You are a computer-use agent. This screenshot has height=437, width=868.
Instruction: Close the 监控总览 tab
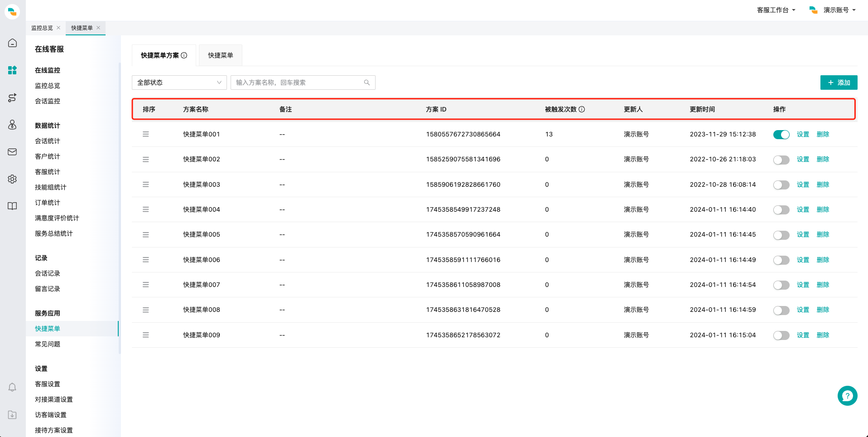(x=58, y=28)
